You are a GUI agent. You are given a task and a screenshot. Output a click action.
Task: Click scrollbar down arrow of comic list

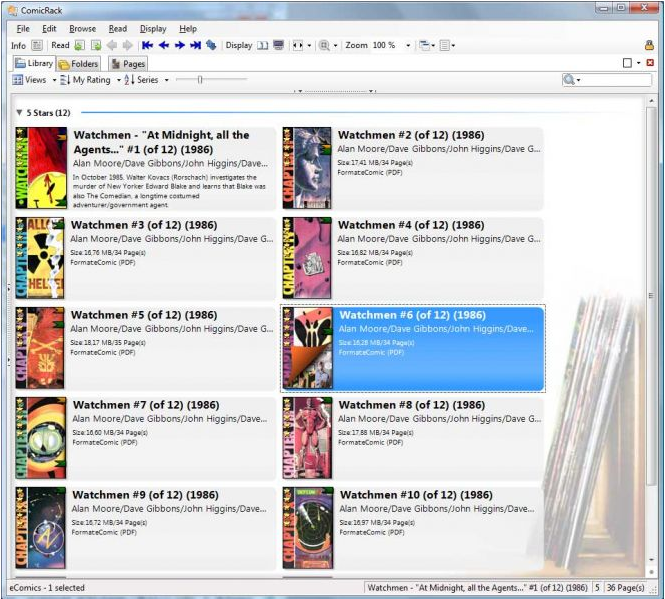(651, 560)
